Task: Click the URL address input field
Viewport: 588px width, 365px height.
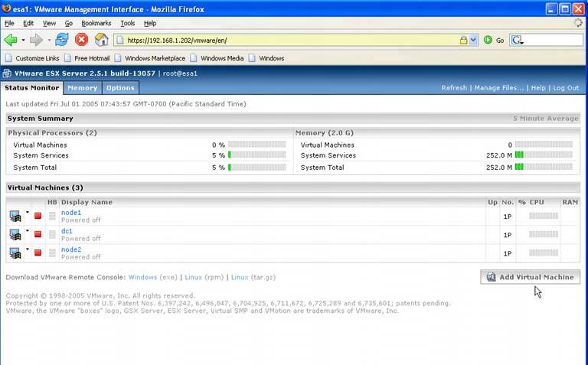Action: coord(291,40)
